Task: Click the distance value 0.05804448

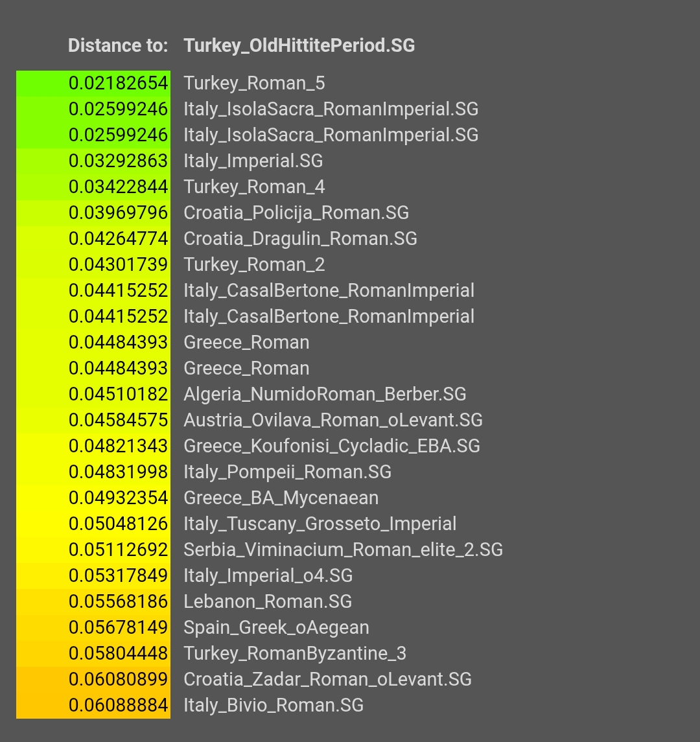Action: pyautogui.click(x=119, y=653)
